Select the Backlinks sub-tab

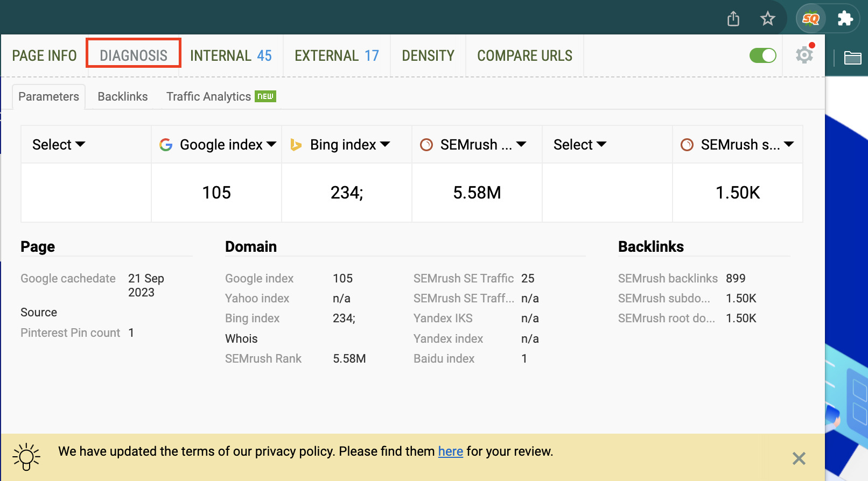[122, 96]
